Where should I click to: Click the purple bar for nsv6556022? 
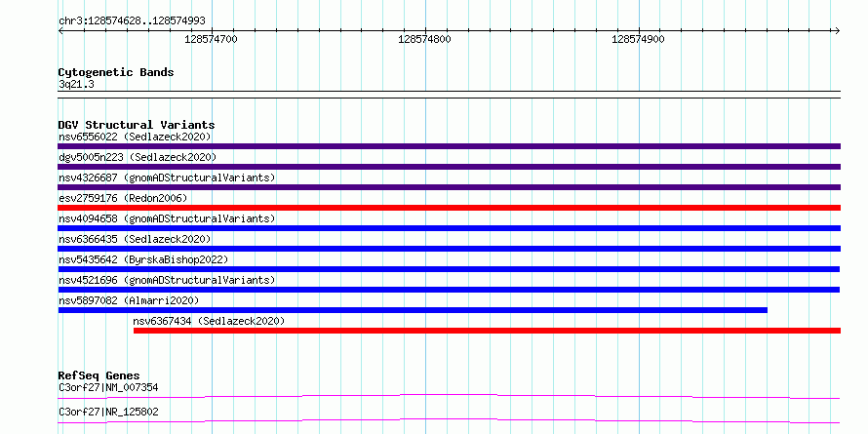pos(449,146)
